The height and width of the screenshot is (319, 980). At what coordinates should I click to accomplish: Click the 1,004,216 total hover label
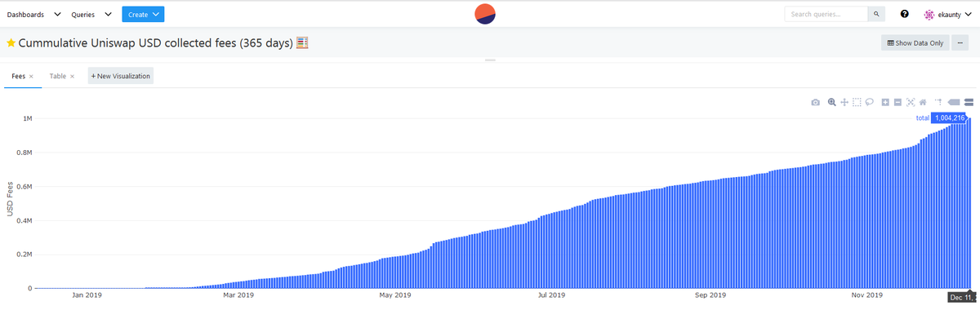950,118
